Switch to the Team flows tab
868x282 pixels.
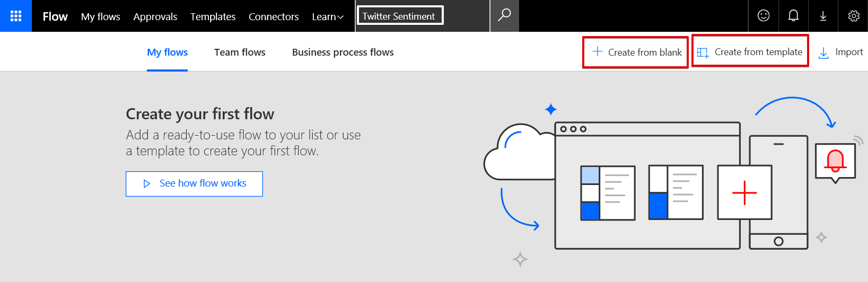240,52
